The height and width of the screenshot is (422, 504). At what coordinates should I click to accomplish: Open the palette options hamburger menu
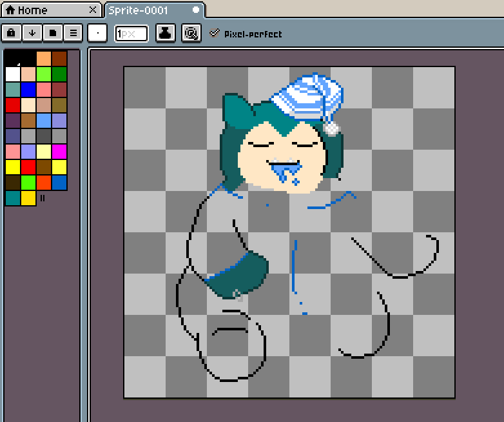click(x=73, y=33)
